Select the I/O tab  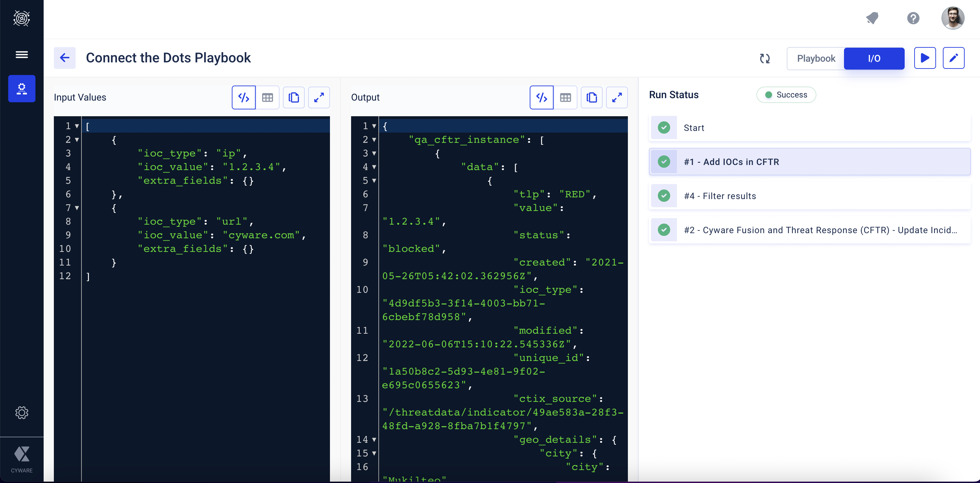pos(874,59)
